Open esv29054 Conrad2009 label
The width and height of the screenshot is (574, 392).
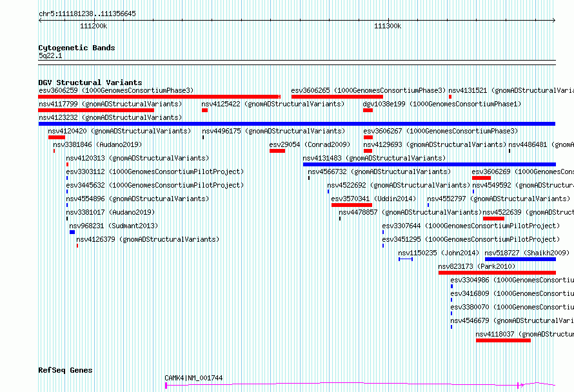(x=310, y=144)
